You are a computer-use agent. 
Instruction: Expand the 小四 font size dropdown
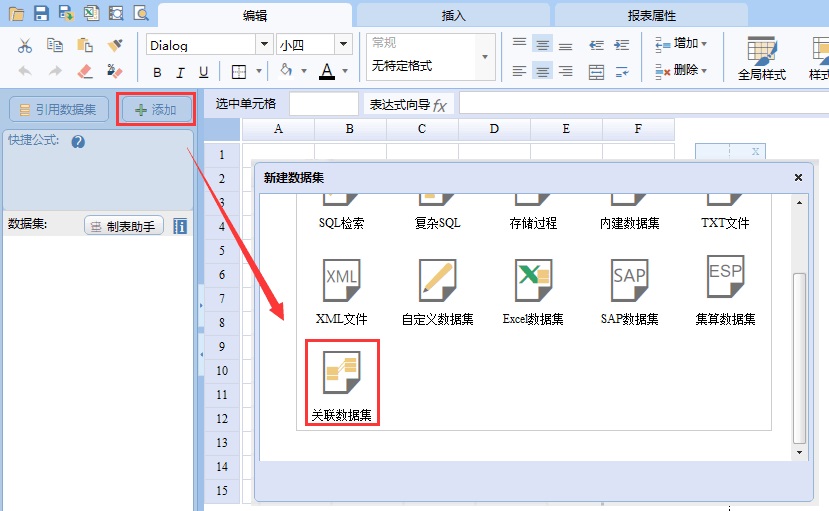[343, 45]
